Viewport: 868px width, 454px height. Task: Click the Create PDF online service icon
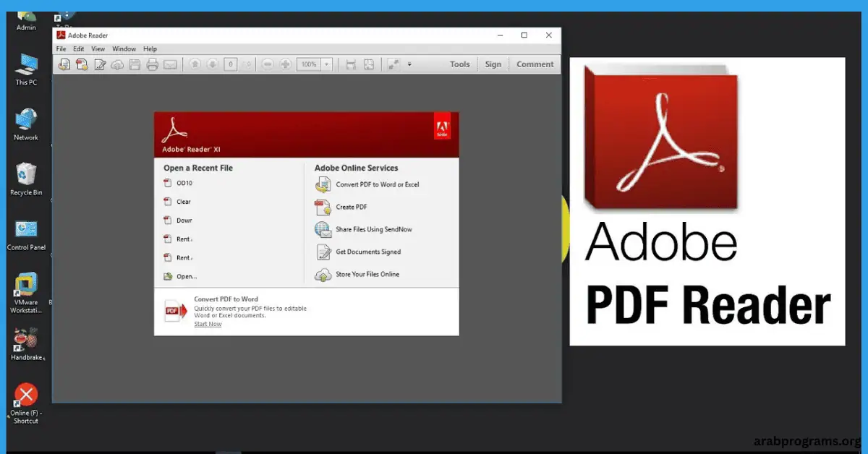(323, 207)
